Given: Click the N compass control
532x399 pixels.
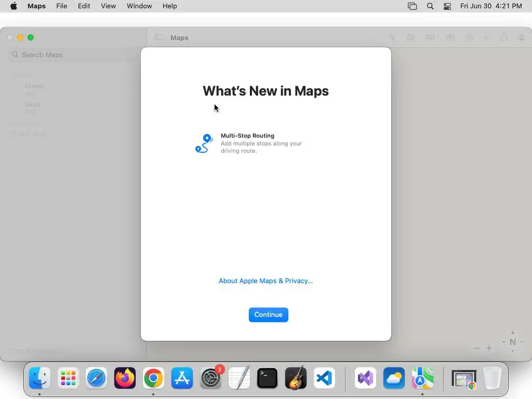Looking at the screenshot, I should 513,342.
